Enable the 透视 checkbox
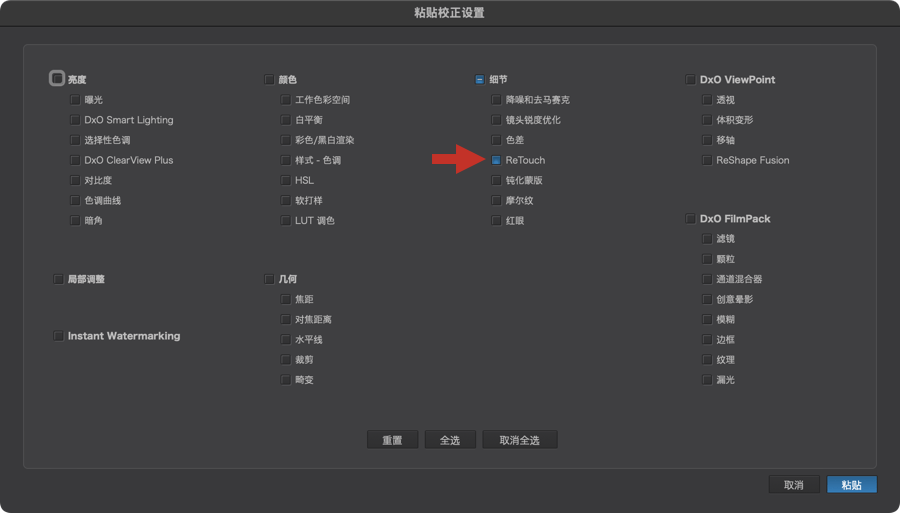Screen dimensions: 900x513 click(707, 100)
